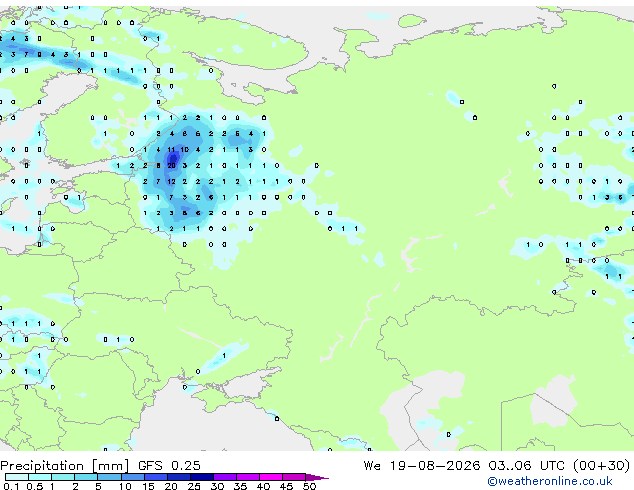
Task: Click the 'Precipitation [mm]' title text
Action: click(65, 466)
